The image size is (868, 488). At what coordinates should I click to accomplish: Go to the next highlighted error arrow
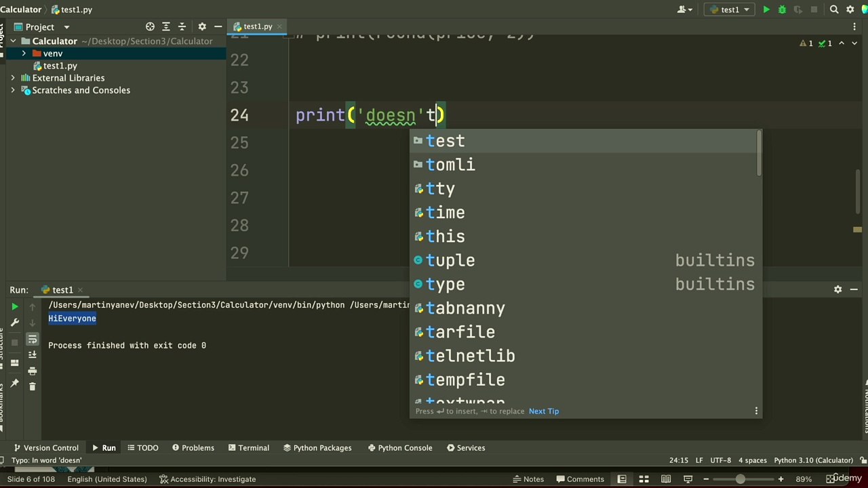point(855,43)
